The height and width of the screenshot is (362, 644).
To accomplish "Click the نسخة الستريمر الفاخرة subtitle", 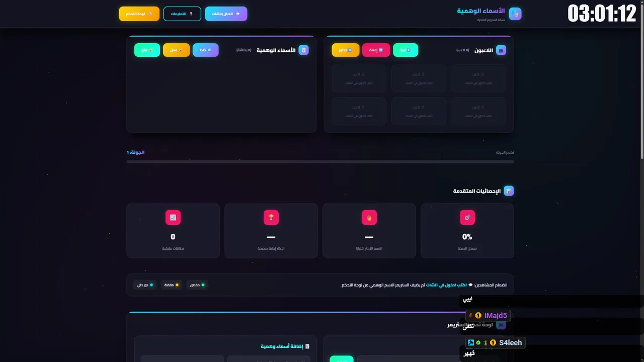I will pyautogui.click(x=491, y=20).
